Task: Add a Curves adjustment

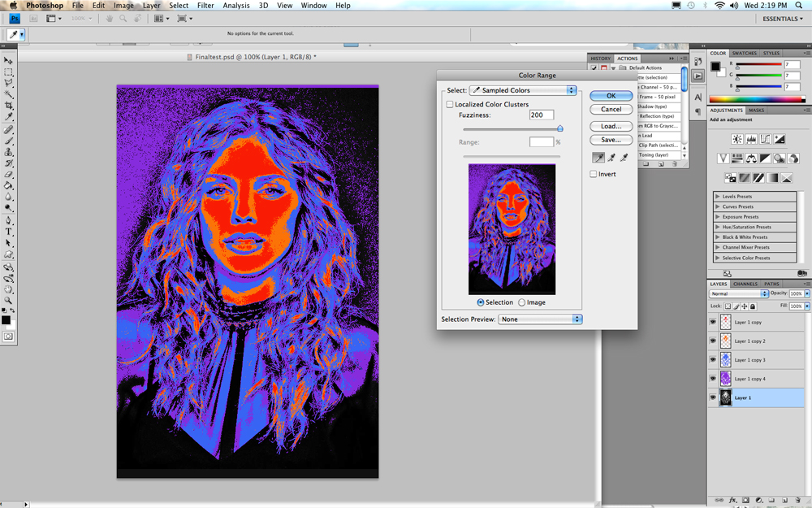Action: pos(765,139)
